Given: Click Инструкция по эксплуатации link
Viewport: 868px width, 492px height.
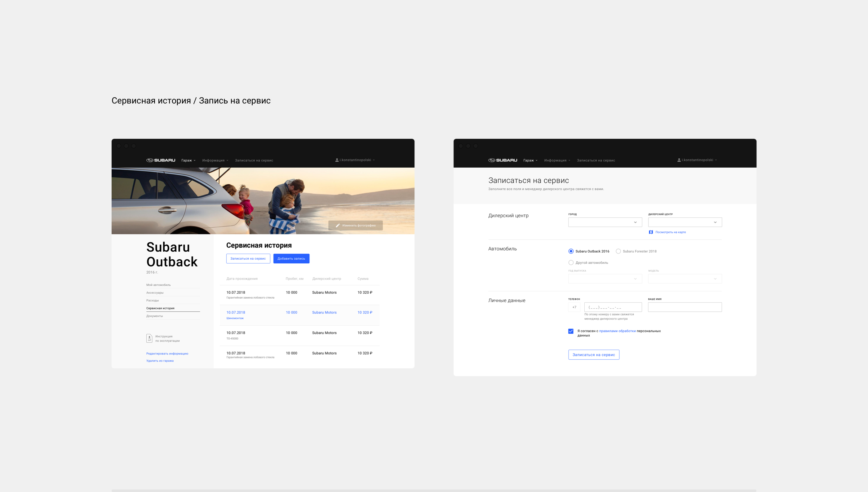Looking at the screenshot, I should [167, 339].
